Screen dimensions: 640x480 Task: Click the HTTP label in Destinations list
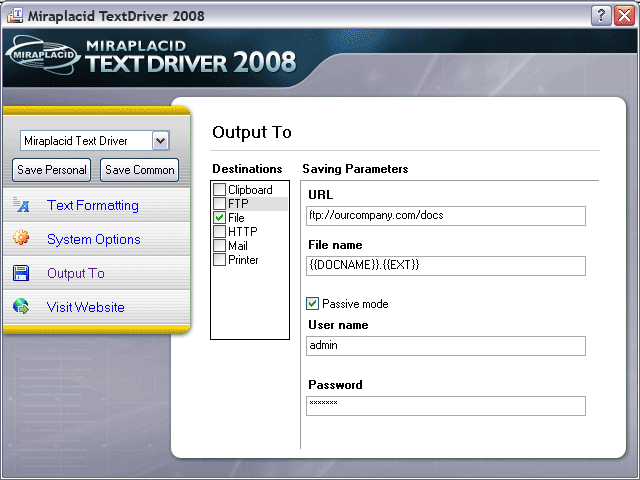(243, 231)
